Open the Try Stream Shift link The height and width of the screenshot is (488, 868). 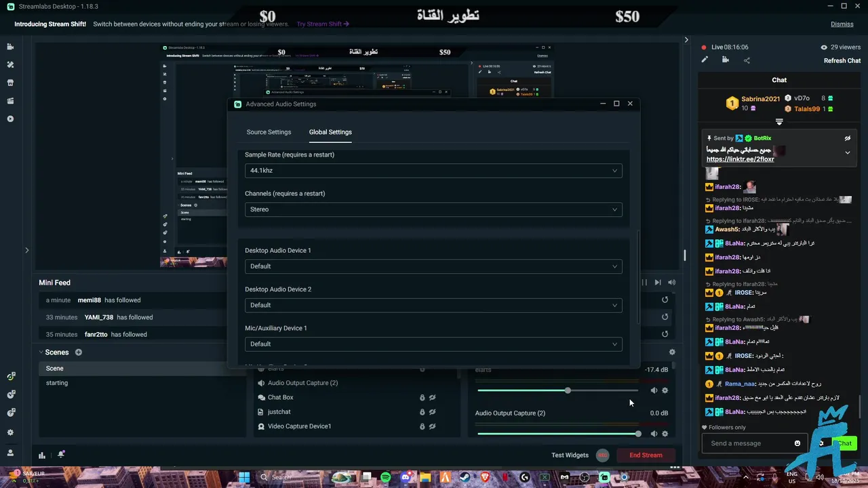[x=323, y=24]
